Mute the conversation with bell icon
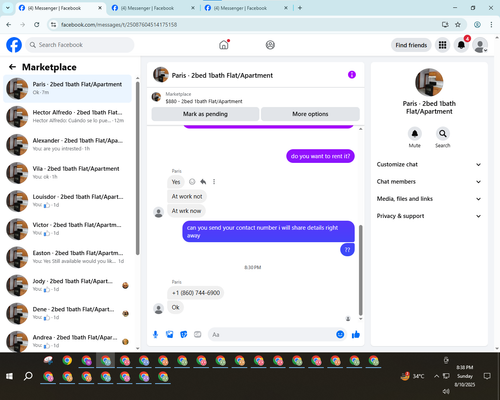The height and width of the screenshot is (400, 500). point(415,134)
